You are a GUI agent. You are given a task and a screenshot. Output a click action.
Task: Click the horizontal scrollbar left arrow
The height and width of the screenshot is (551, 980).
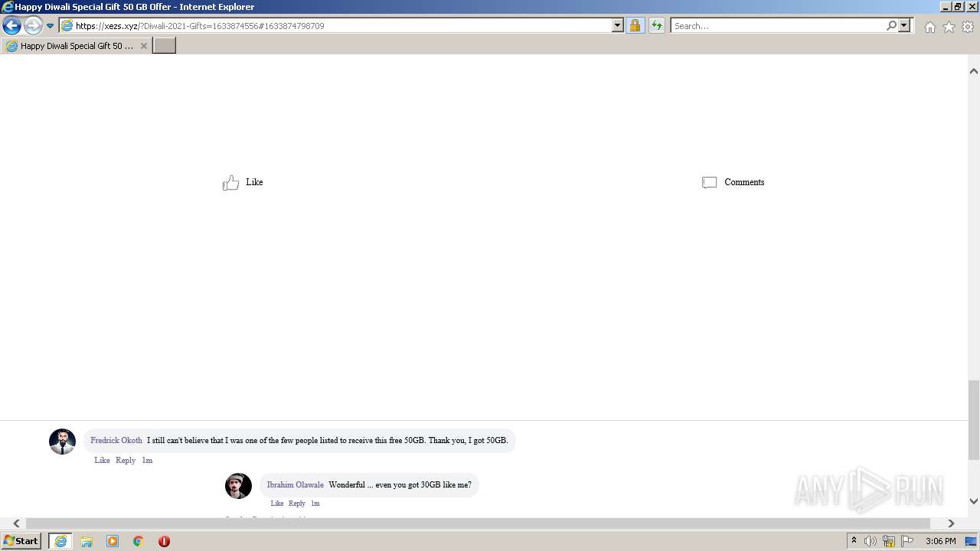(x=16, y=523)
